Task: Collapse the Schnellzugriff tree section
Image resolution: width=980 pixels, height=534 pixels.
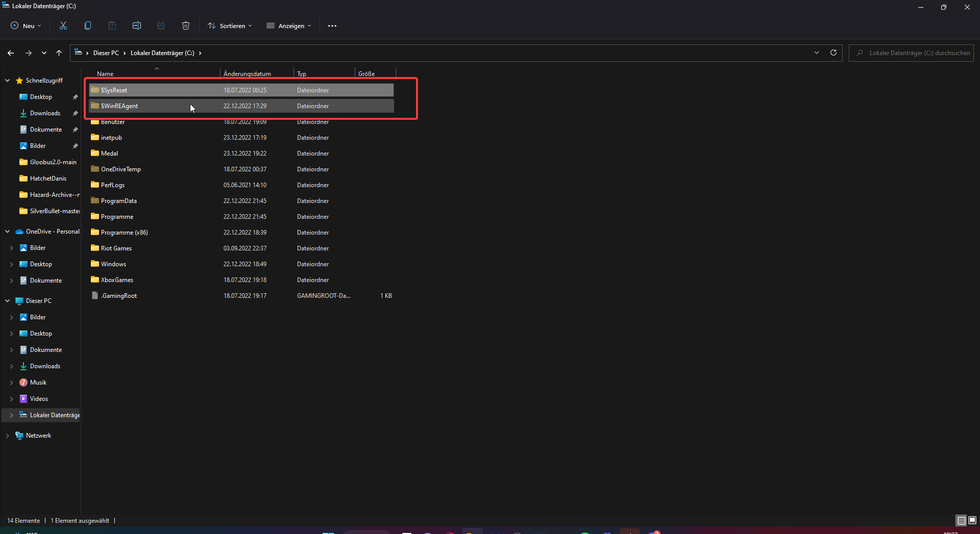Action: tap(8, 81)
